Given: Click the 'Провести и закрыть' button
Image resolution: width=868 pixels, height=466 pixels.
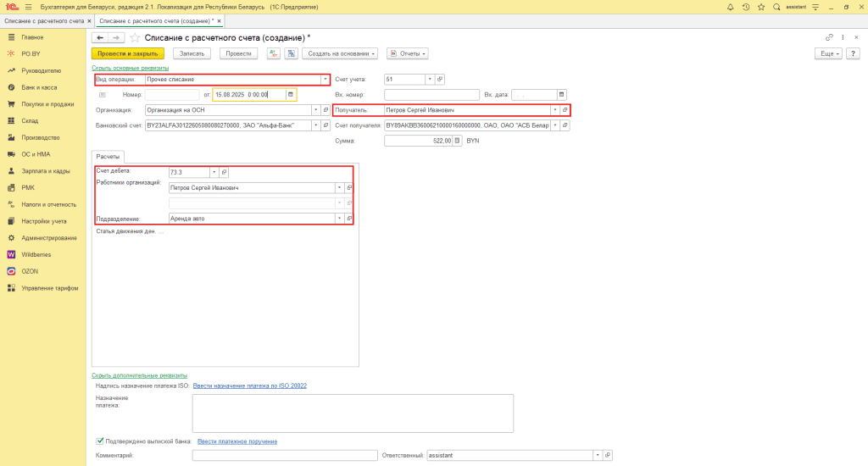Looking at the screenshot, I should click(x=127, y=53).
